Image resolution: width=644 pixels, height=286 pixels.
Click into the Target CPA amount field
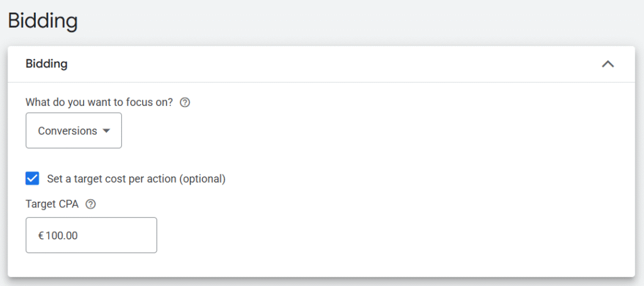(x=91, y=236)
